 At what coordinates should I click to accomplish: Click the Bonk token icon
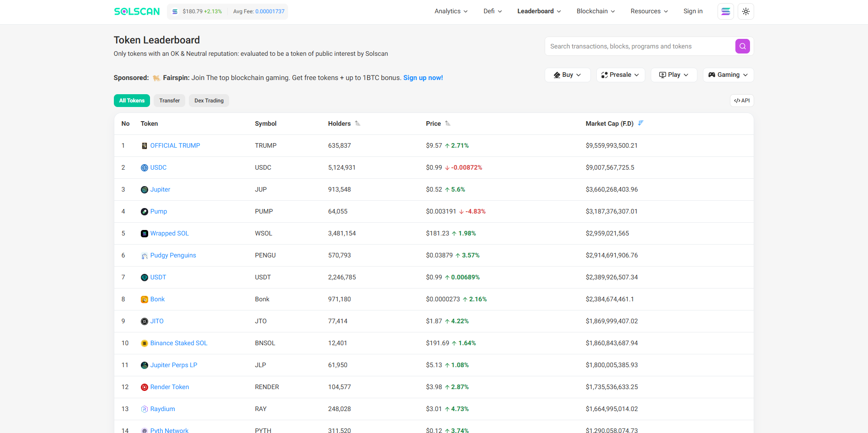pos(144,299)
